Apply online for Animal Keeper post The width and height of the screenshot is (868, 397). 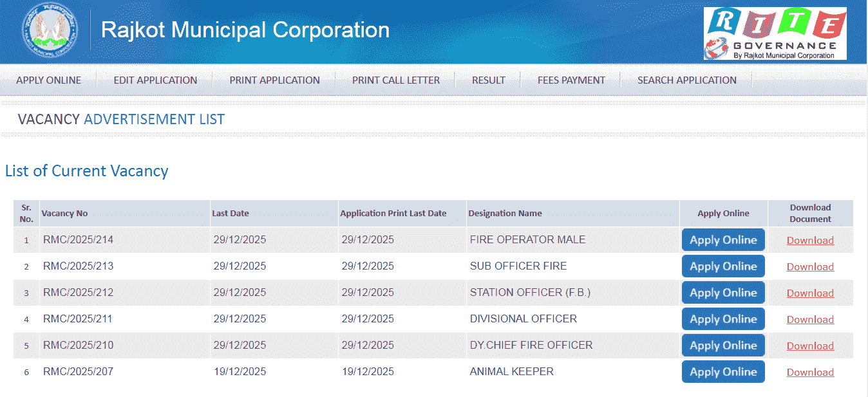click(x=723, y=372)
